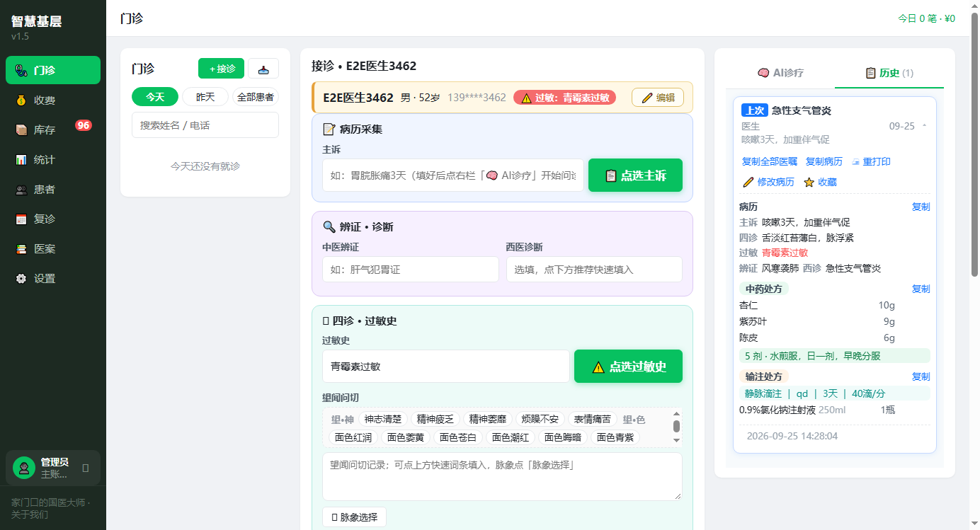Copy the 中药处方 section
This screenshot has height=530, width=980.
click(x=921, y=289)
